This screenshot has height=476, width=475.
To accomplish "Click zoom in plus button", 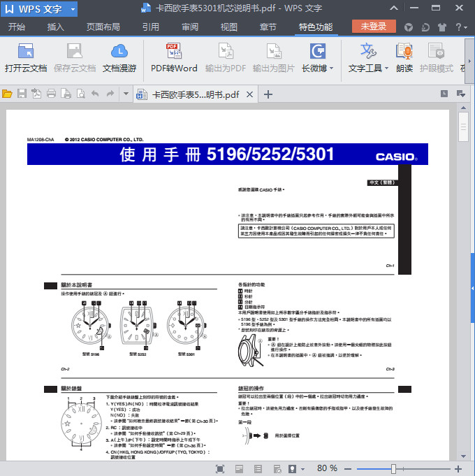I will click(458, 469).
